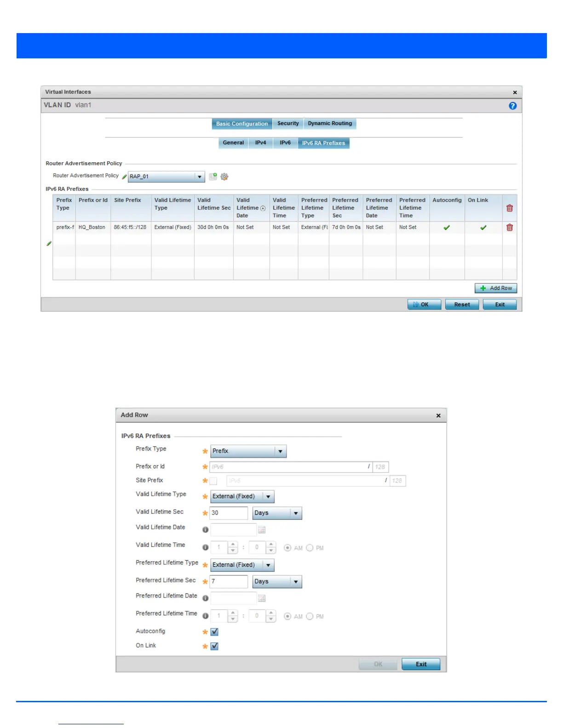
Task: Click the Reset button
Action: click(462, 305)
